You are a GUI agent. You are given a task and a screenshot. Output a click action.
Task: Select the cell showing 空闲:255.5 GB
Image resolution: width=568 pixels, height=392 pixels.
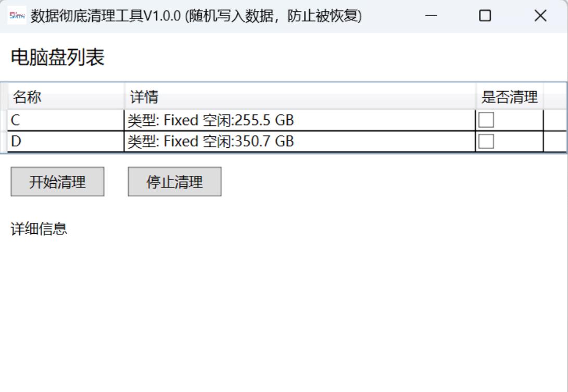click(x=300, y=120)
